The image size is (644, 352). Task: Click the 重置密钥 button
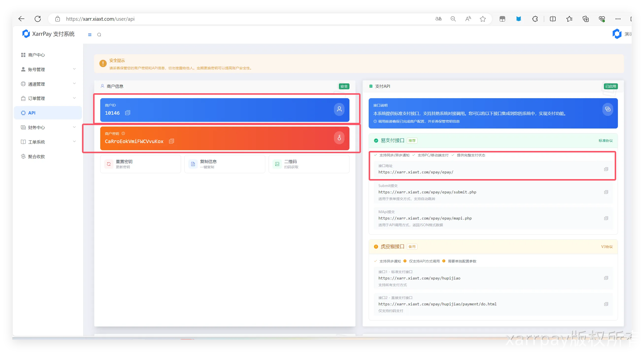tap(141, 164)
